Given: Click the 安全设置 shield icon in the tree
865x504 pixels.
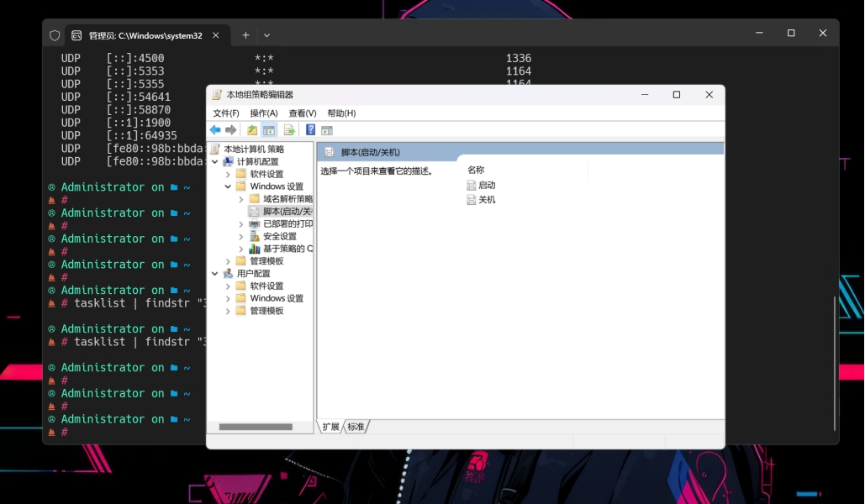Looking at the screenshot, I should pos(254,238).
